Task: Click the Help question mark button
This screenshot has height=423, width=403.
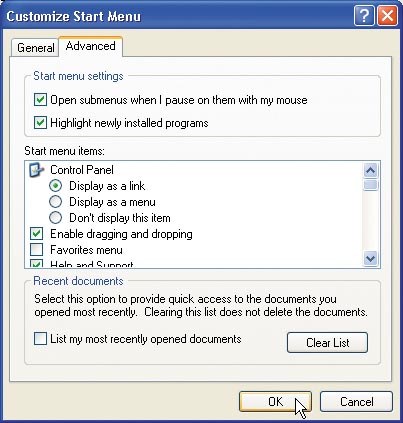Action: coord(364,16)
